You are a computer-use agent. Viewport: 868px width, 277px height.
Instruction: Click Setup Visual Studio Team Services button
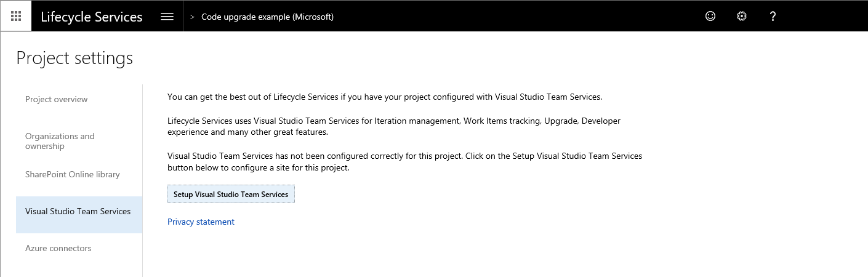[x=231, y=194]
